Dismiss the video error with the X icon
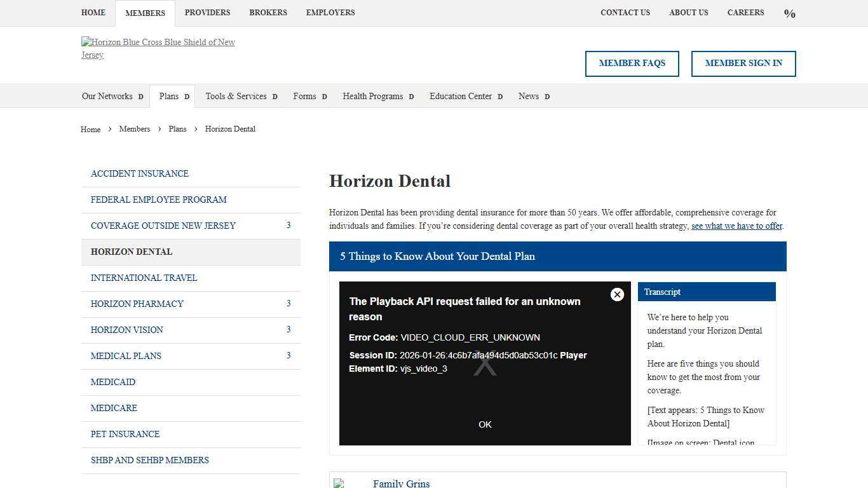Image resolution: width=868 pixels, height=488 pixels. tap(617, 294)
